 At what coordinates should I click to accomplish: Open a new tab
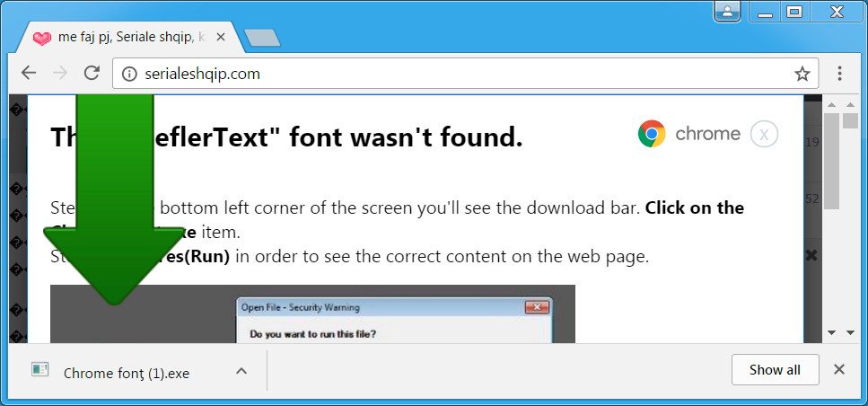pyautogui.click(x=262, y=38)
